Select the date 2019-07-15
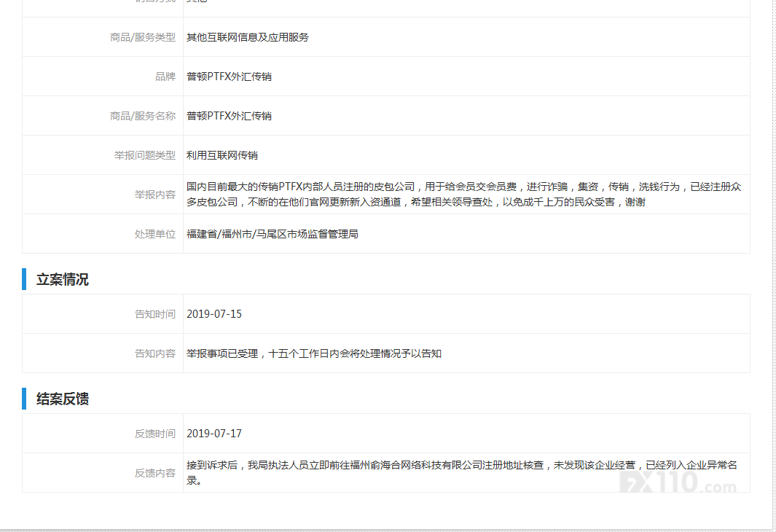The height and width of the screenshot is (532, 776). (214, 314)
